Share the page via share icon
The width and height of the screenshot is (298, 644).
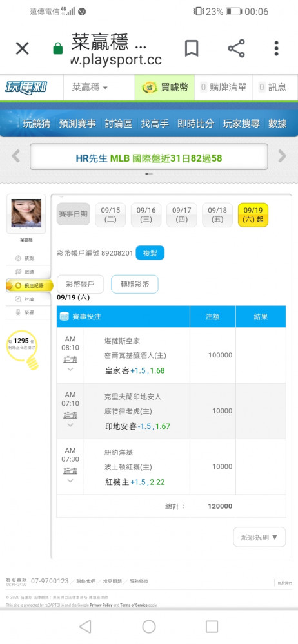point(236,48)
